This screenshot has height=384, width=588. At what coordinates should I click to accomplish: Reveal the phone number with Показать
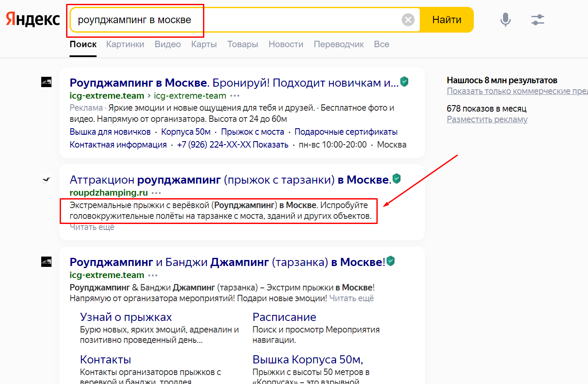(x=270, y=145)
